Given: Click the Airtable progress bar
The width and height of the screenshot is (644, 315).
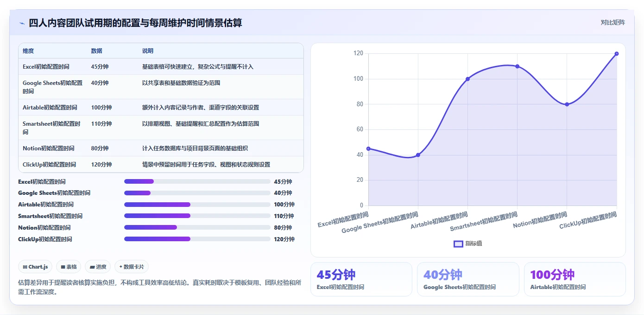Looking at the screenshot, I should point(197,205).
